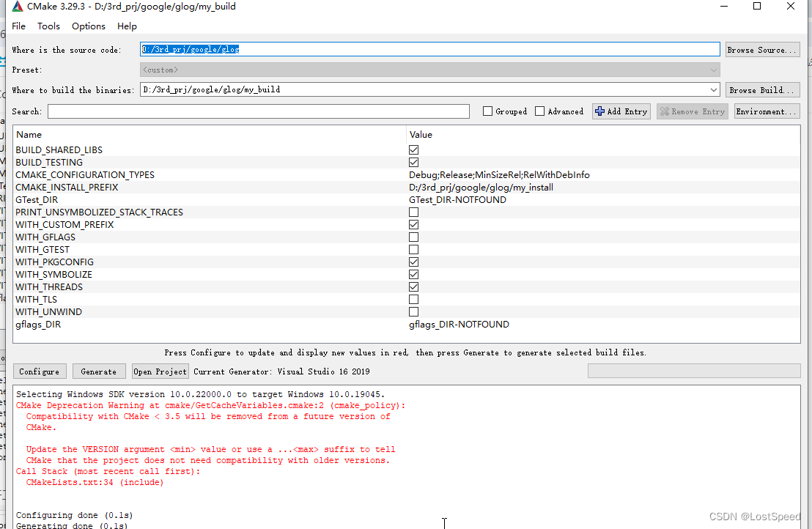
Task: Enable WITH_UNWIND checkbox
Action: coord(413,311)
